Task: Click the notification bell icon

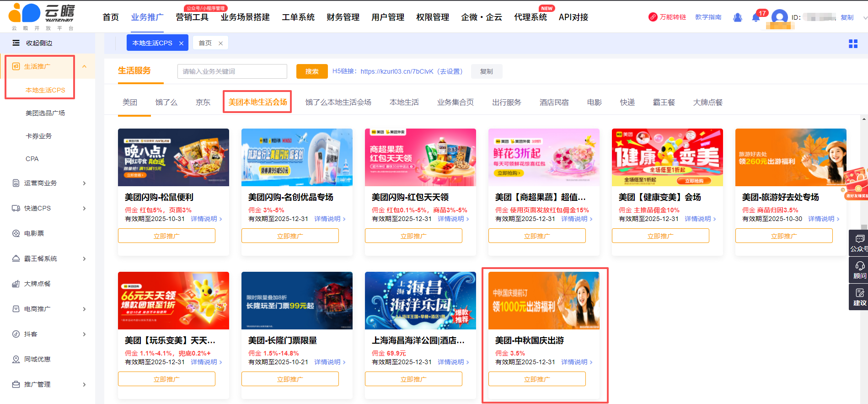Action: 756,17
